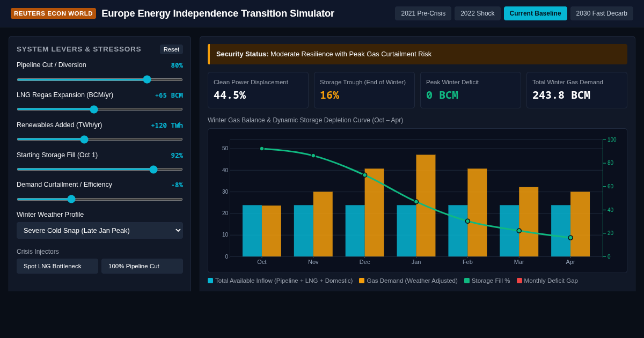Click the December gas demand bar

(374, 212)
